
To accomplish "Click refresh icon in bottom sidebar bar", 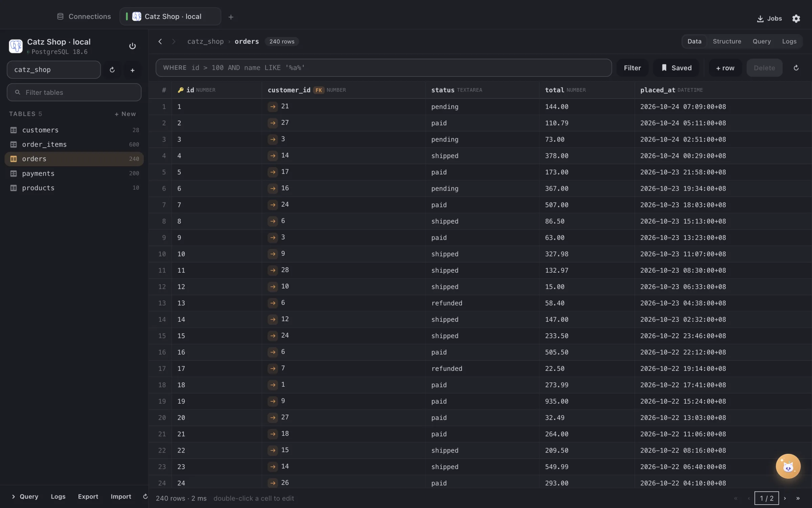I will (x=145, y=496).
